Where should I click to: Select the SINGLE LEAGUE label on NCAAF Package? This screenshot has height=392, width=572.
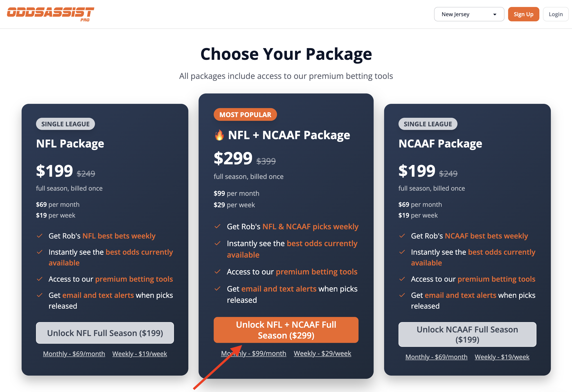tap(428, 124)
